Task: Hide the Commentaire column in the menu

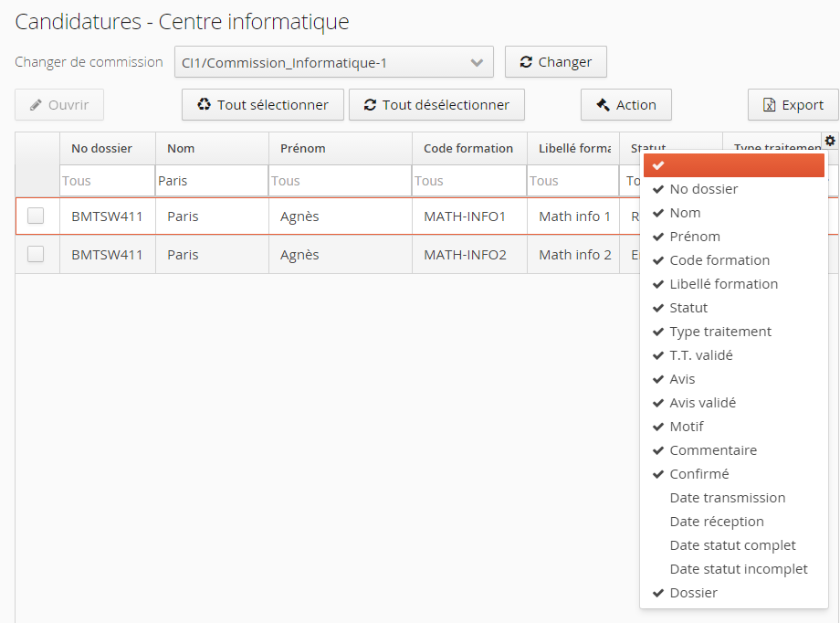Action: [x=712, y=450]
